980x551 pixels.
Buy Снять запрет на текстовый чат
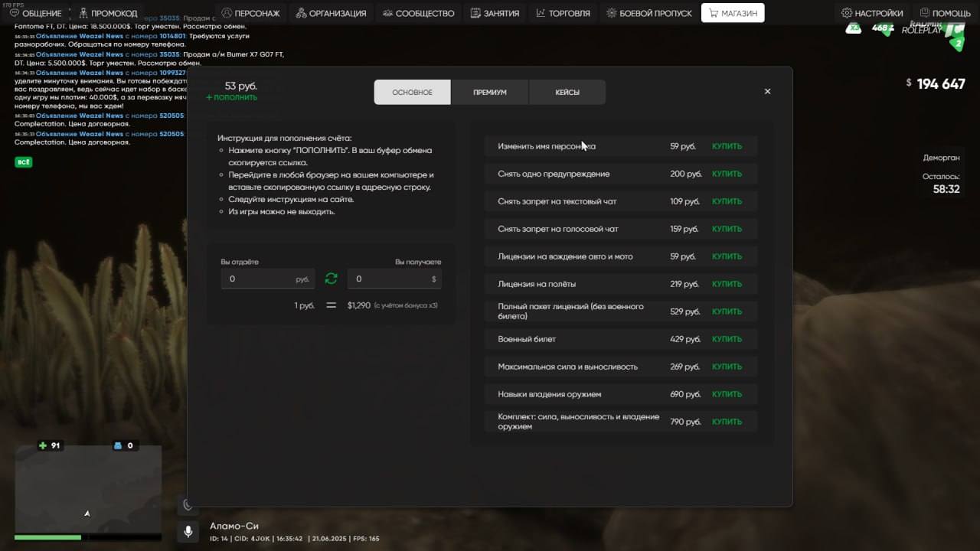(727, 201)
